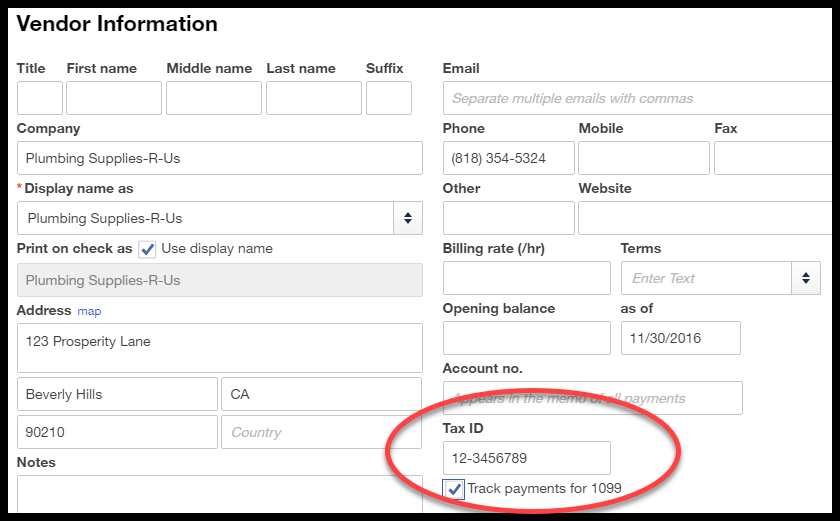The height and width of the screenshot is (521, 840).
Task: Edit the as of date 11/30/2016
Action: click(x=681, y=338)
